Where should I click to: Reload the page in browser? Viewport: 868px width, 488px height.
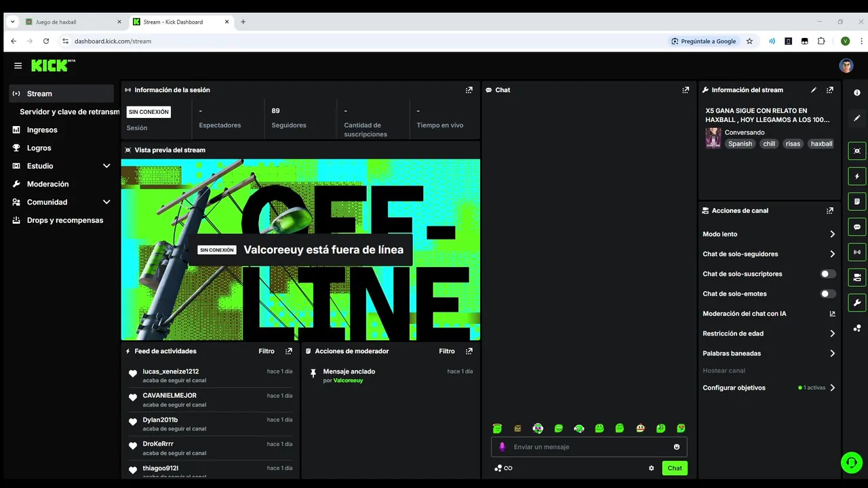coord(46,41)
